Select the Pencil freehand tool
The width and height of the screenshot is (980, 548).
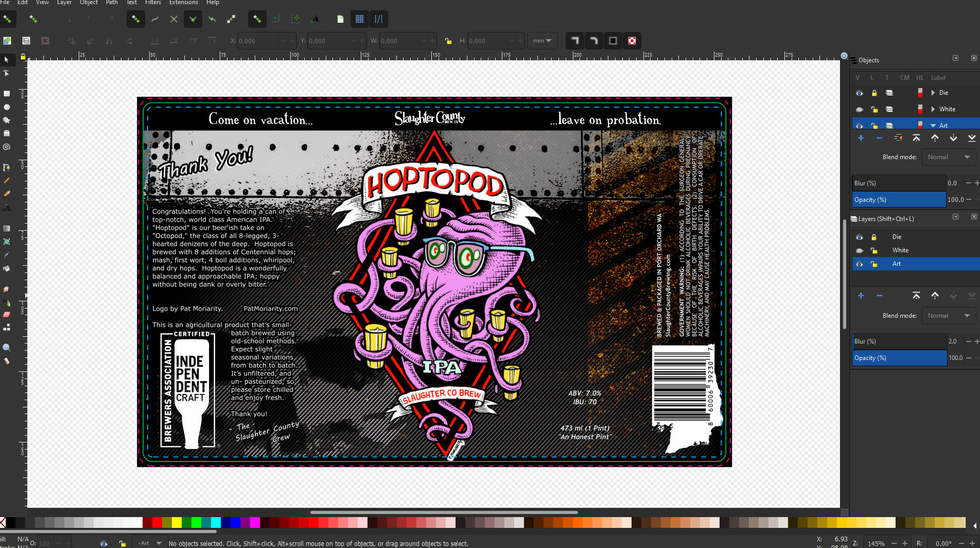tap(7, 181)
